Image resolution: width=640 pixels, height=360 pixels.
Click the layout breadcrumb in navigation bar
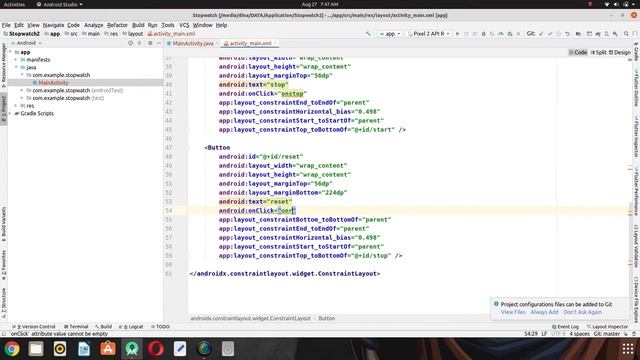click(133, 34)
